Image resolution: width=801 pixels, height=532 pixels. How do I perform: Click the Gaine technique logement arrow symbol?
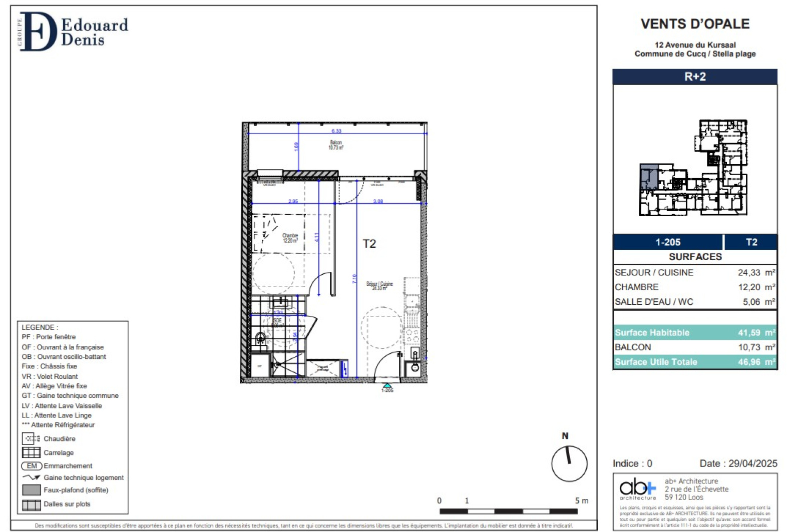(x=31, y=477)
